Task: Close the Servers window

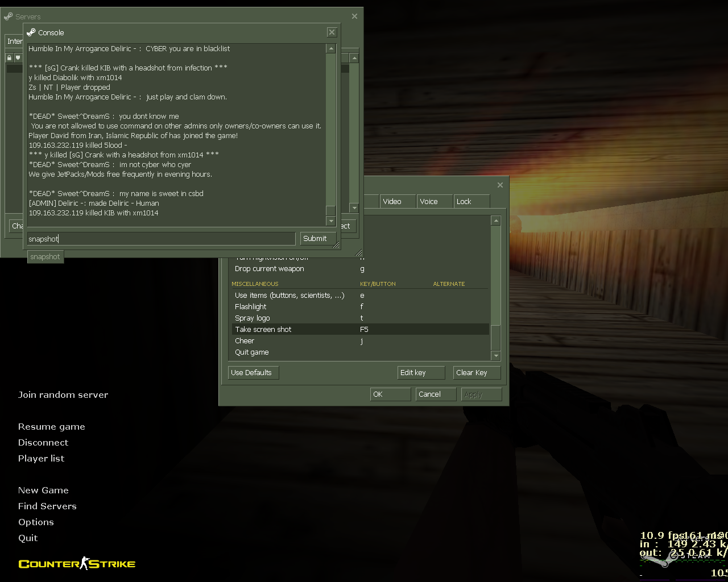Action: pos(355,16)
